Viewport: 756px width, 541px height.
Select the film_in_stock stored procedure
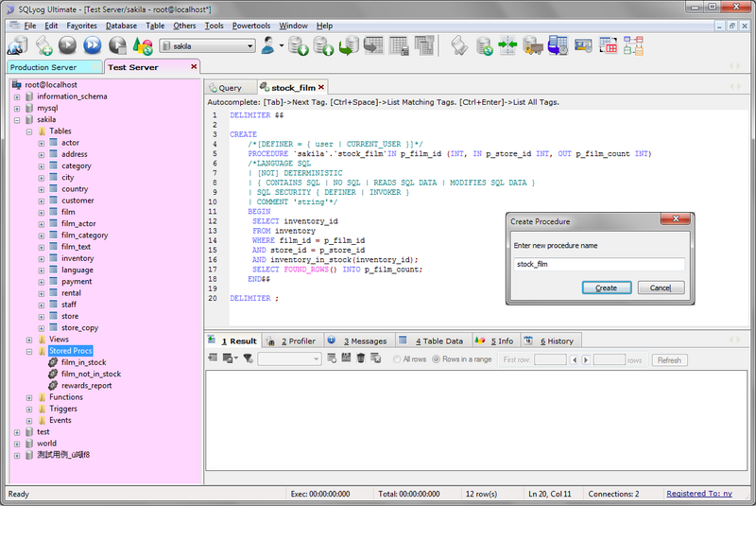coord(83,362)
